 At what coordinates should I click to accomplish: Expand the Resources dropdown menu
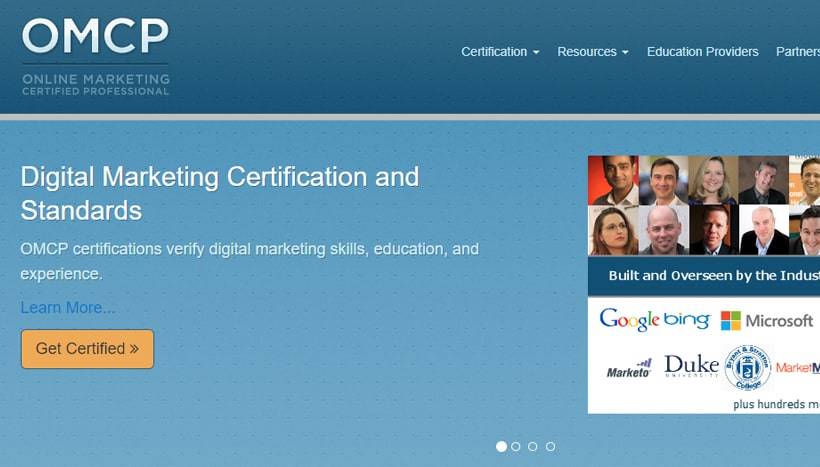click(593, 52)
